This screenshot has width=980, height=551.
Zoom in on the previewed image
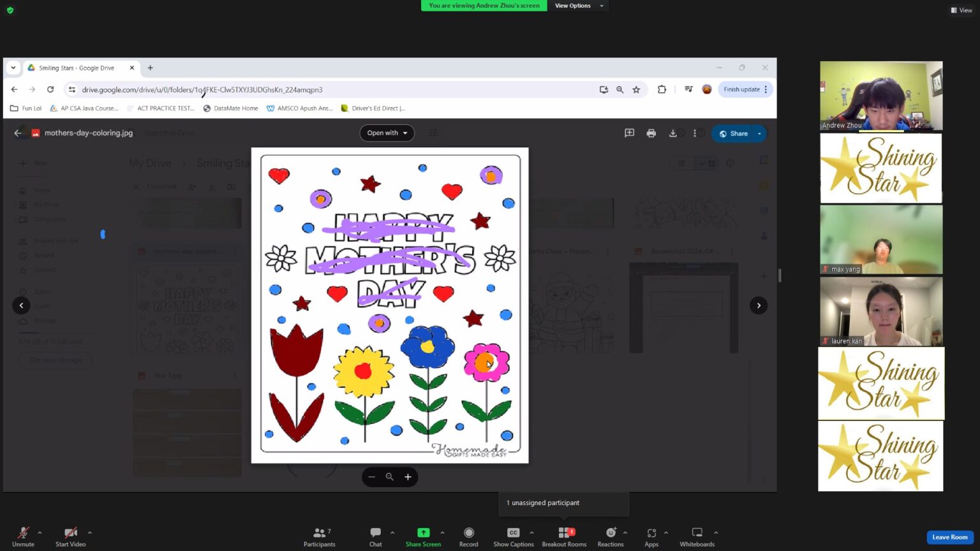(408, 477)
